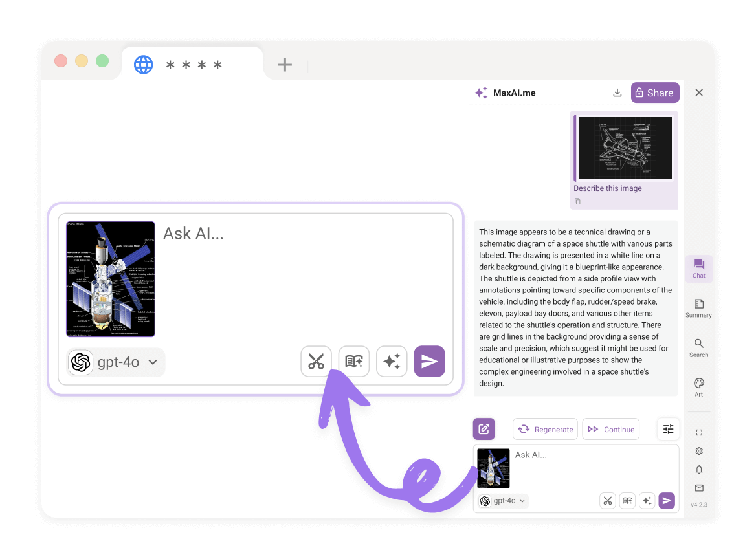Click the v4.2.3 version label
The width and height of the screenshot is (756, 559).
pos(699,505)
